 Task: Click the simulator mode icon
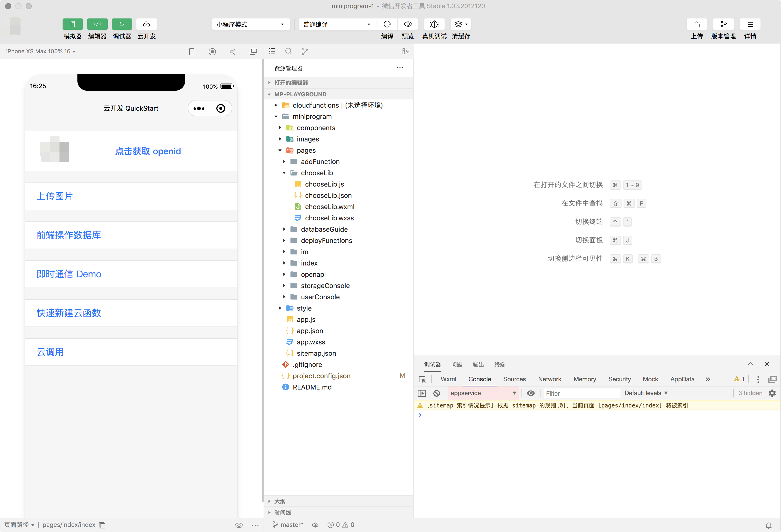[72, 24]
